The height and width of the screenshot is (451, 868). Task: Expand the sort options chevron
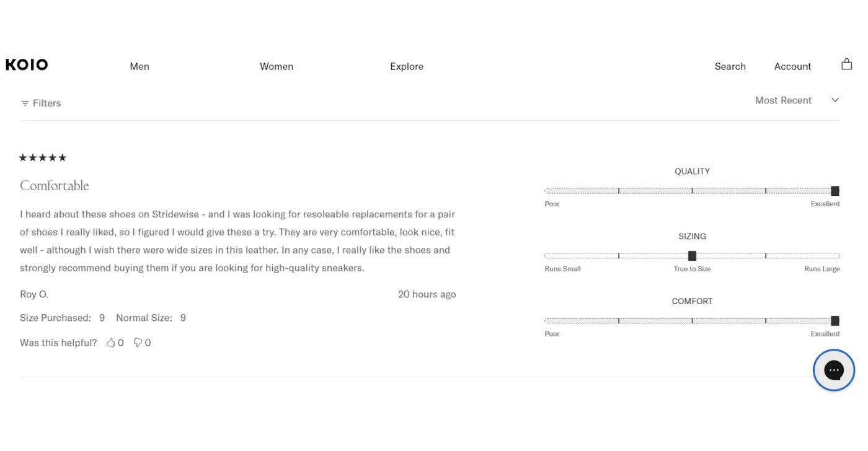(835, 100)
